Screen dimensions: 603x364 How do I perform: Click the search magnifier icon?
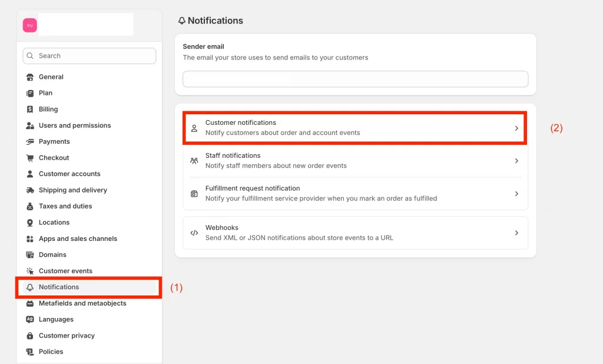[x=30, y=56]
